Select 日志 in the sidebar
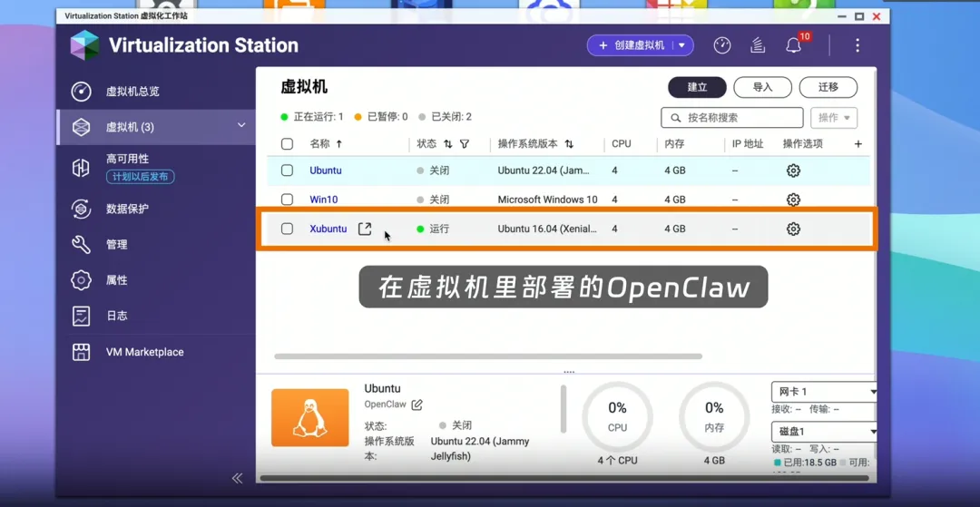The image size is (980, 507). pos(156,316)
